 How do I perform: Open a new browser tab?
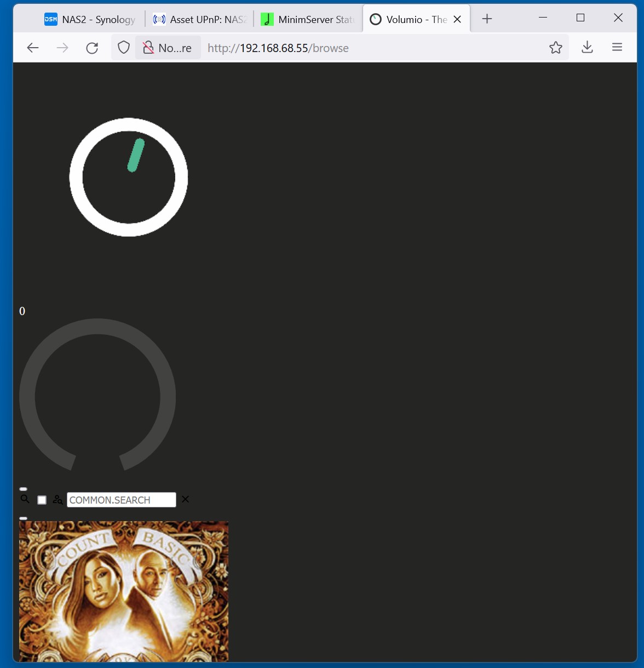[x=487, y=19]
